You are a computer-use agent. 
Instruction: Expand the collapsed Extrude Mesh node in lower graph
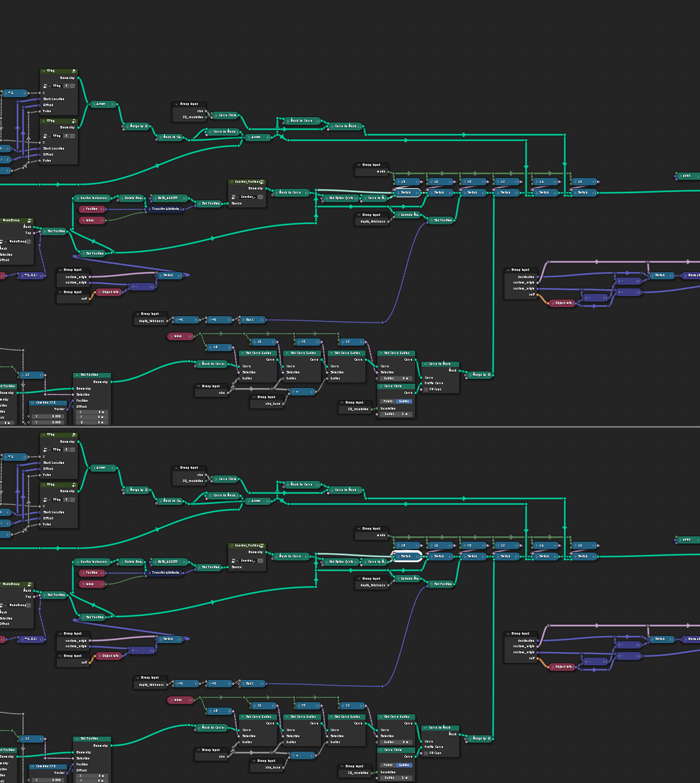[x=398, y=579]
